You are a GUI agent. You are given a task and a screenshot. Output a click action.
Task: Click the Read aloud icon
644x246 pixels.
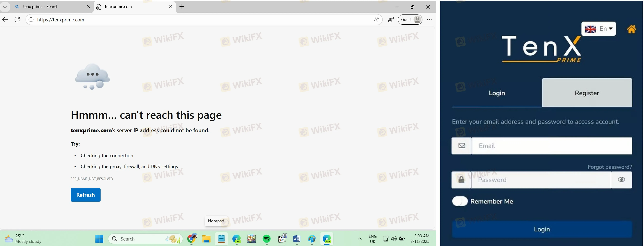[x=376, y=19]
